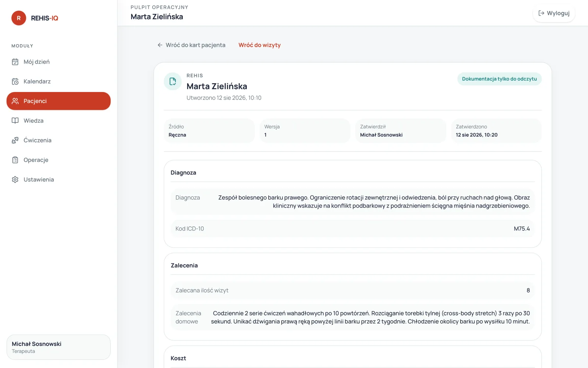Log out with the Wyloguj button
The height and width of the screenshot is (368, 588).
click(554, 13)
